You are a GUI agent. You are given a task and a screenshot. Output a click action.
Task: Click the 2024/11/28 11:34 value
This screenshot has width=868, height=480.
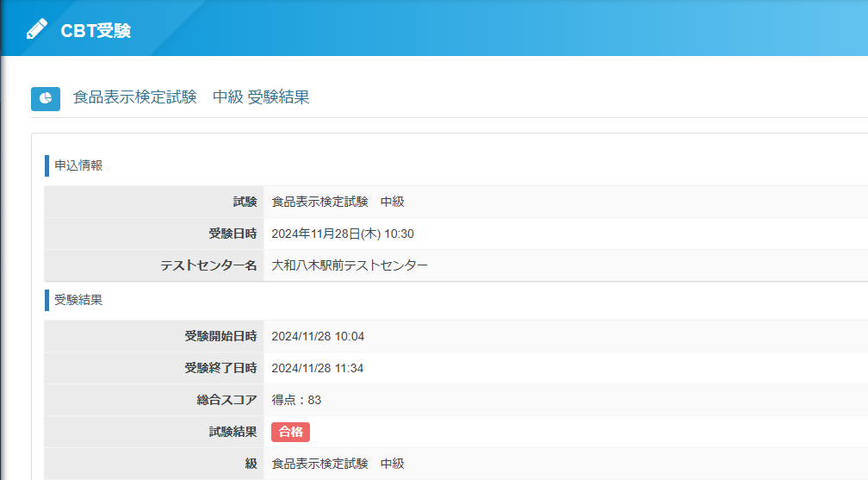[317, 368]
